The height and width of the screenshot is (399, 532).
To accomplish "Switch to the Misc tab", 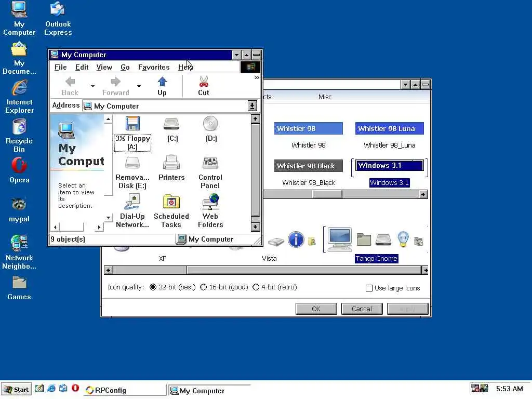I will (x=325, y=97).
